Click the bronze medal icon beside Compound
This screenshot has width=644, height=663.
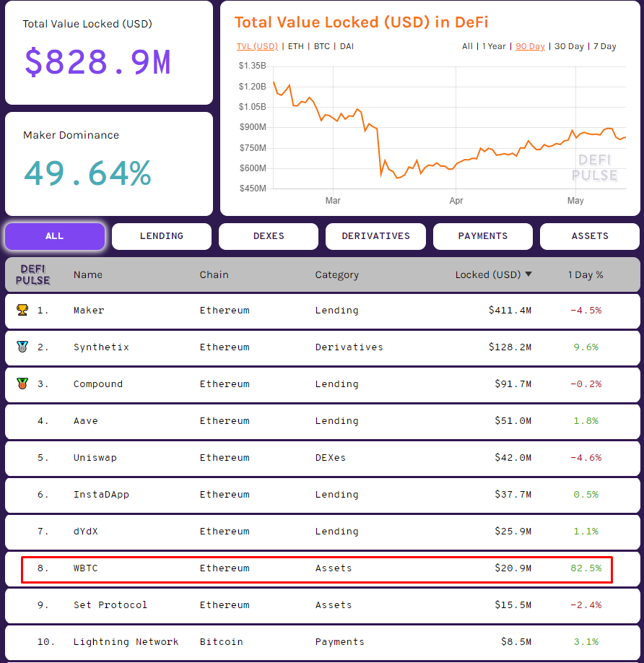[23, 383]
